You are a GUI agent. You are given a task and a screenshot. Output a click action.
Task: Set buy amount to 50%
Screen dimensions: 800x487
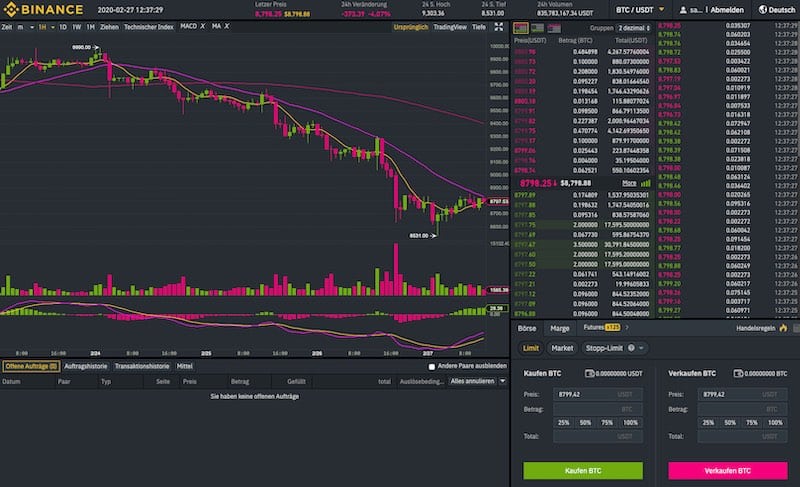pos(585,423)
